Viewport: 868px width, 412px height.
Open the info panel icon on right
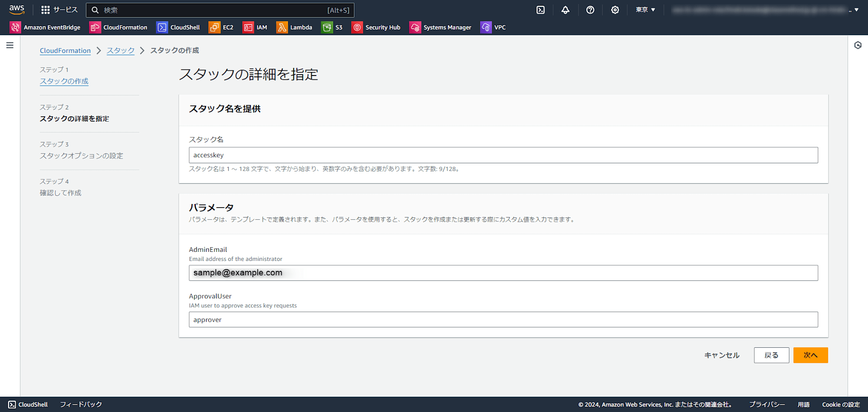click(x=858, y=45)
